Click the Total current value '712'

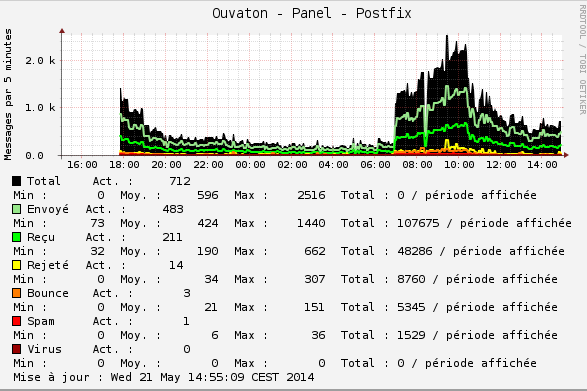pos(180,181)
